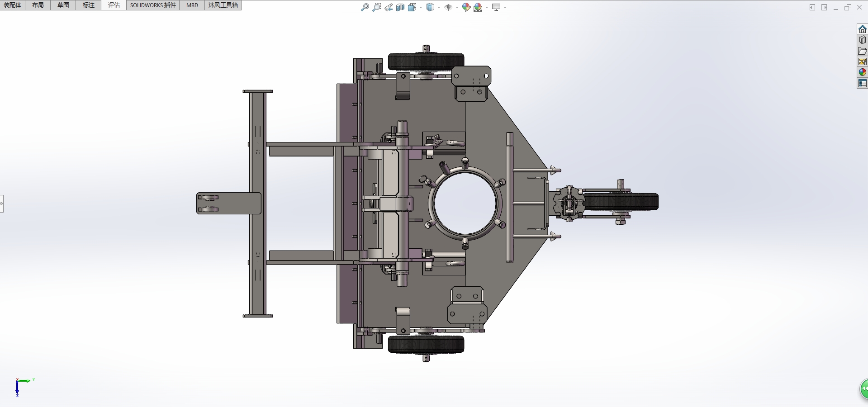The height and width of the screenshot is (407, 868).
Task: Go back to Previous View
Action: (x=389, y=7)
